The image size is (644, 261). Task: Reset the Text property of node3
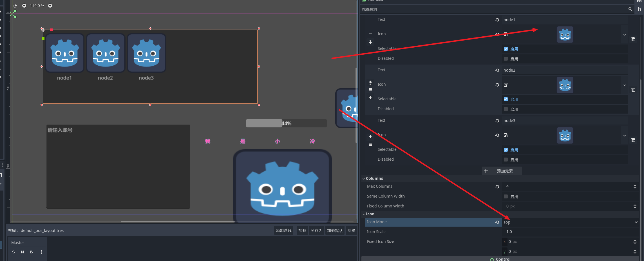pos(497,121)
